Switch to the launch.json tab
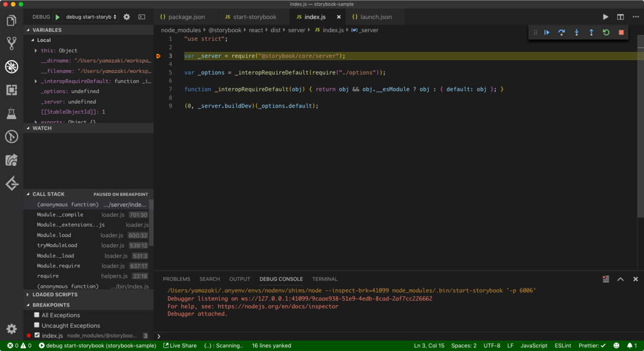 (374, 17)
